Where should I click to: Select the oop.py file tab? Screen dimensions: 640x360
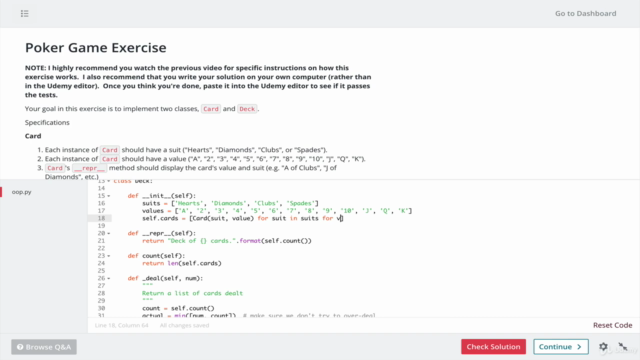click(x=22, y=192)
